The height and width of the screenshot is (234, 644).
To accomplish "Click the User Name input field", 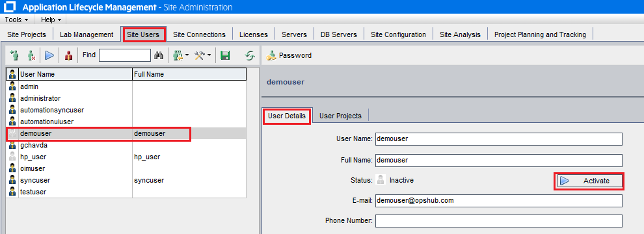I will 498,138.
